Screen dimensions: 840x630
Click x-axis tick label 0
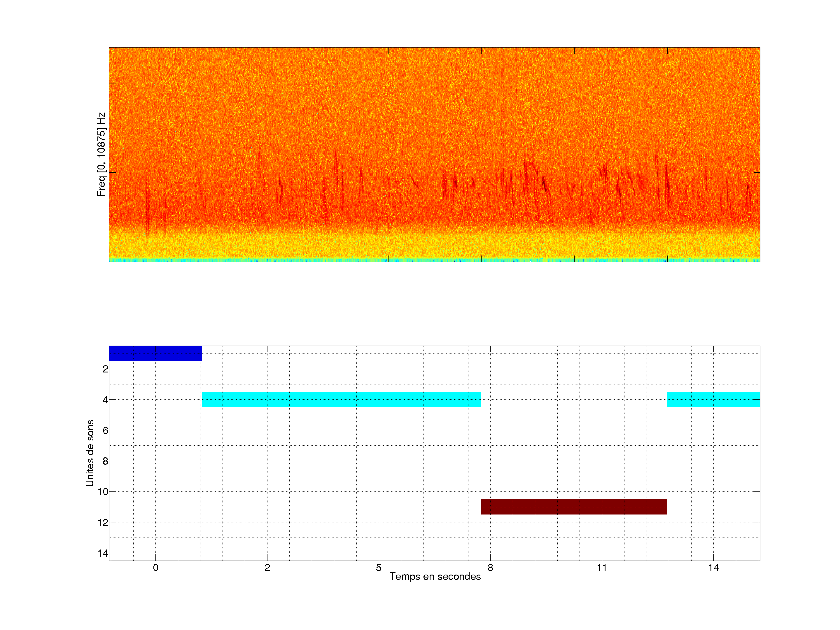(155, 568)
